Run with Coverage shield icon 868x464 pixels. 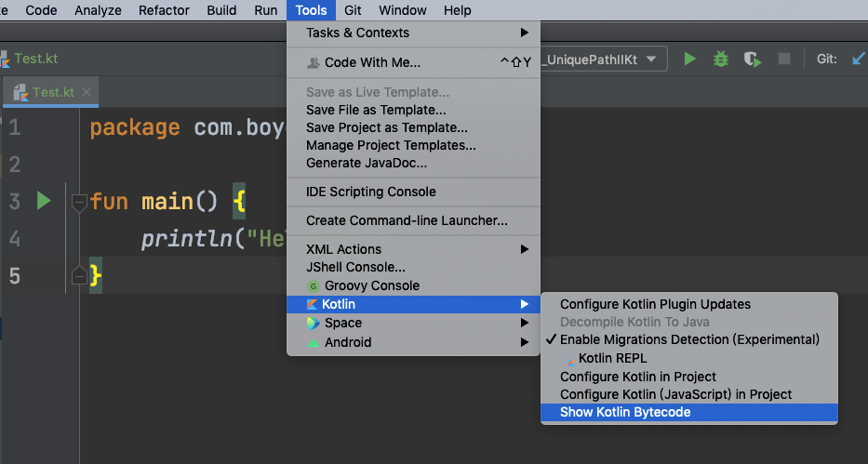tap(752, 60)
